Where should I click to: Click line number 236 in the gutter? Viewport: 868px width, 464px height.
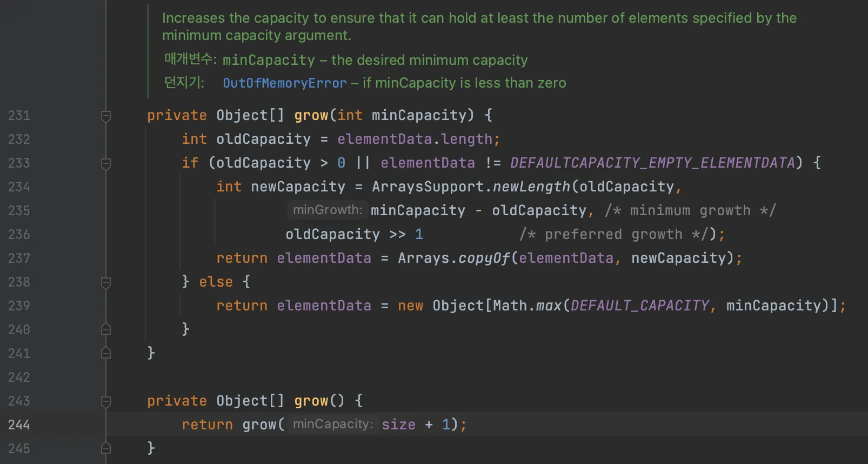click(19, 234)
